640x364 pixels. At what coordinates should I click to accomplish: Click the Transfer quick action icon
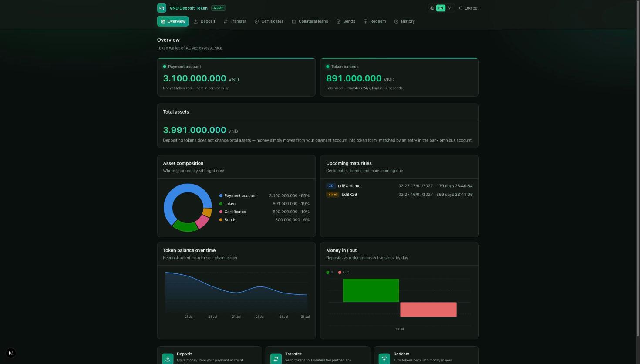pyautogui.click(x=276, y=358)
